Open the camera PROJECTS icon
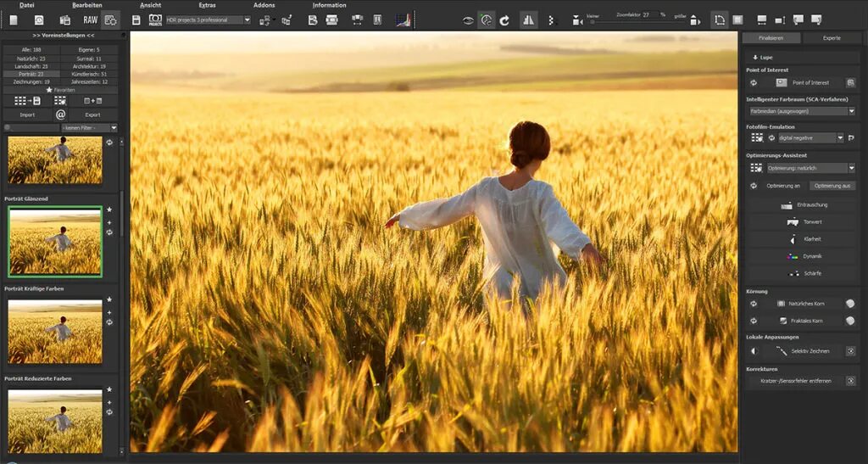Image resolution: width=868 pixels, height=464 pixels. [155, 20]
